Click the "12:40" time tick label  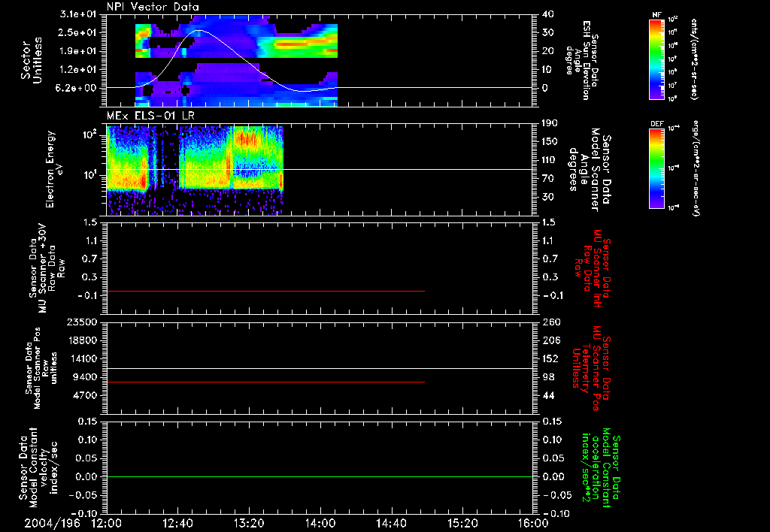[177, 524]
